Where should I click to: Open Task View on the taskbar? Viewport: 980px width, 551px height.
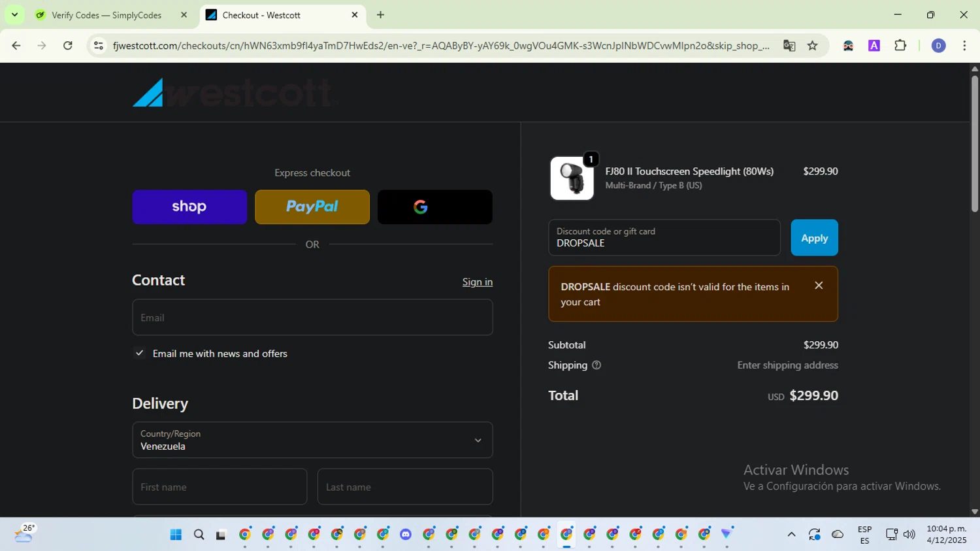(x=221, y=535)
